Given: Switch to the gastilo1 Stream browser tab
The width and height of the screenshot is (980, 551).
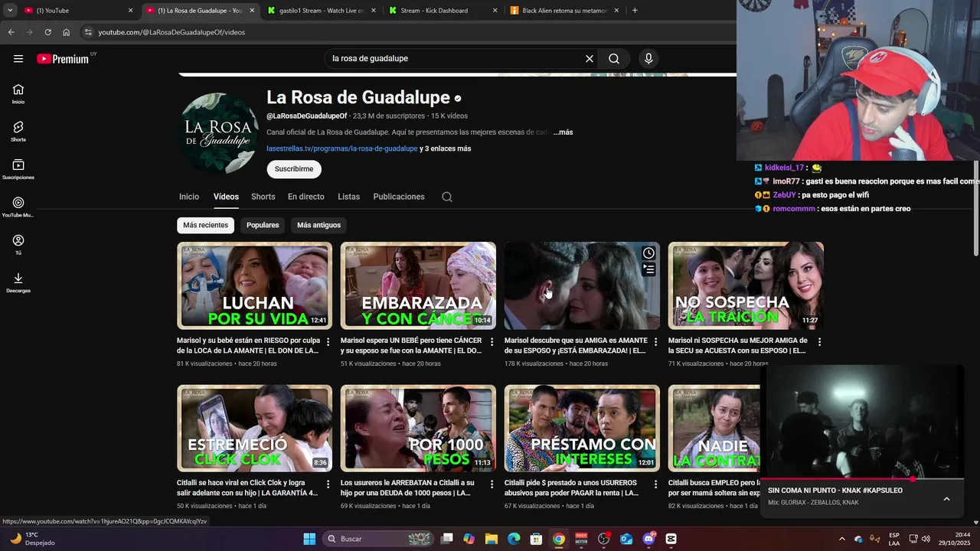Looking at the screenshot, I should (322, 10).
